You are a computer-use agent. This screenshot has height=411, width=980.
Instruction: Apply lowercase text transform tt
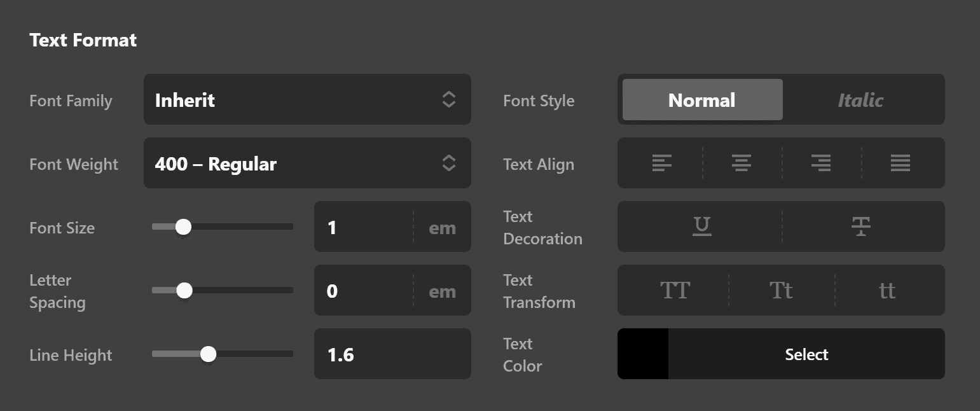(x=887, y=290)
